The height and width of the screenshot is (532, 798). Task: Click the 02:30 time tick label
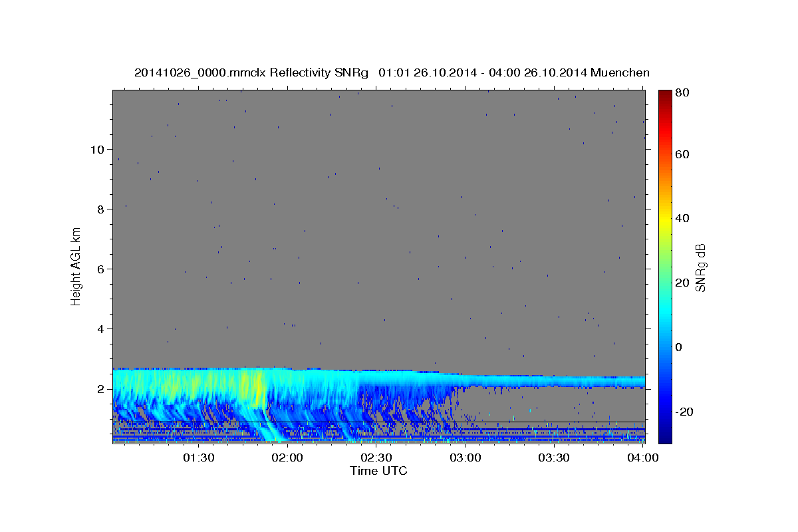click(x=376, y=458)
